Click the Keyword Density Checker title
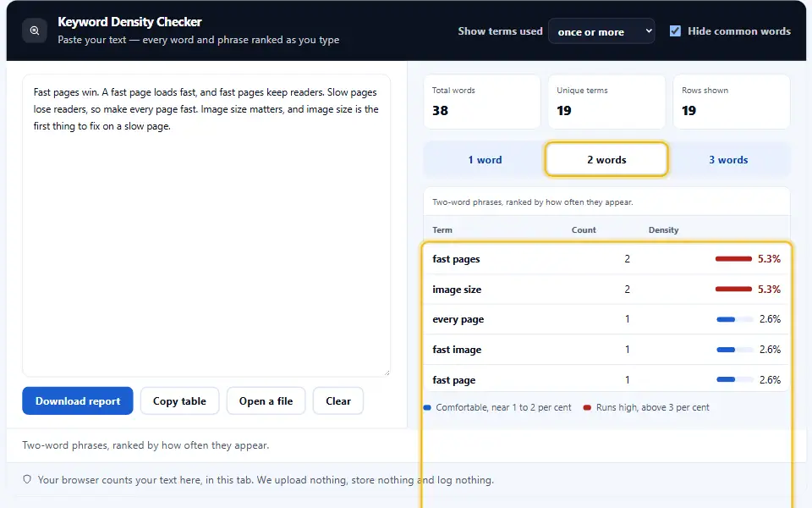Image resolution: width=812 pixels, height=508 pixels. [129, 22]
